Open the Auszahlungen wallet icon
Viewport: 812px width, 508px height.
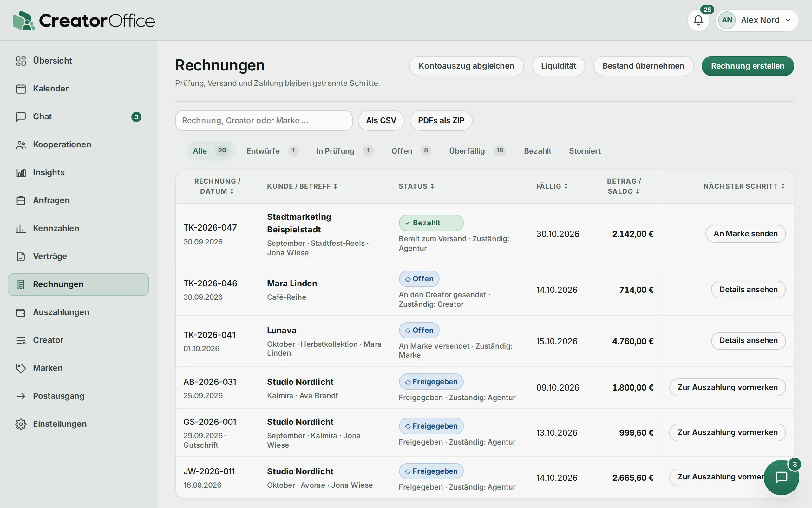point(21,312)
